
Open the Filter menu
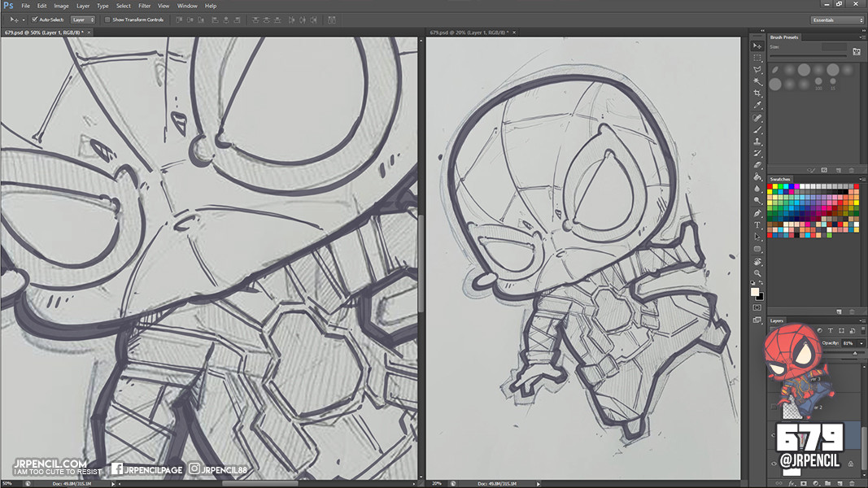point(145,6)
